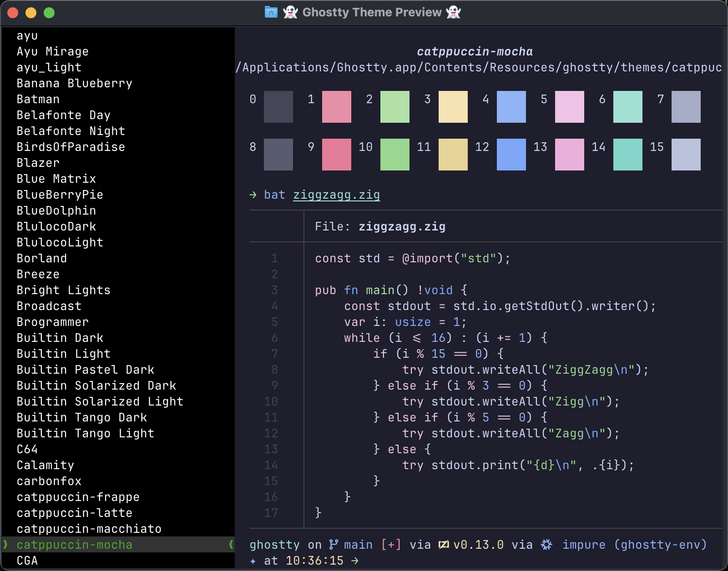Select the Builtin Pastel Dark theme
The width and height of the screenshot is (728, 571).
coord(86,370)
